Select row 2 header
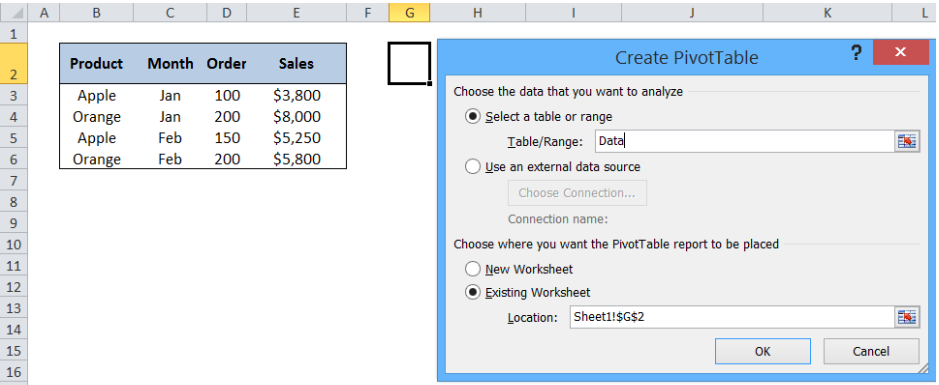 [14, 63]
